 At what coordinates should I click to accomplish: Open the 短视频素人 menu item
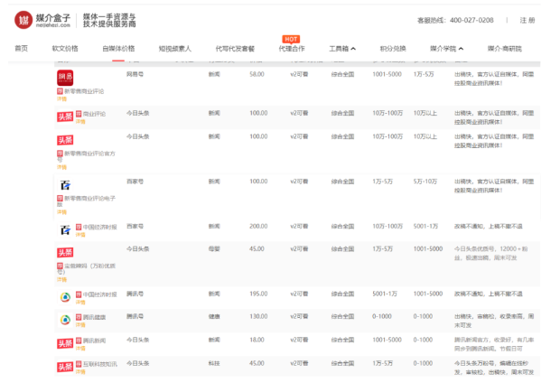point(174,49)
